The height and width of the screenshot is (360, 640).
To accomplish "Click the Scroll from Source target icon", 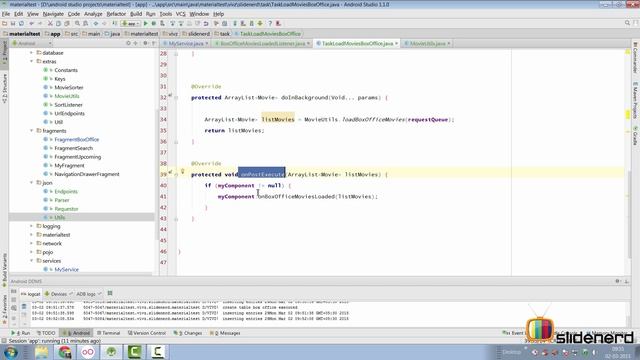I will tap(128, 43).
